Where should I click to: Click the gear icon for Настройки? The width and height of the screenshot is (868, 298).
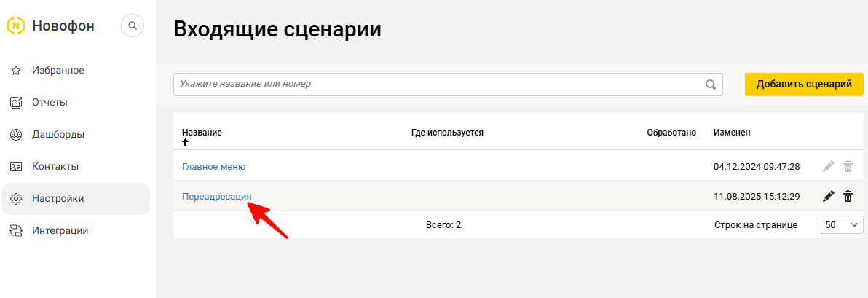tap(16, 199)
